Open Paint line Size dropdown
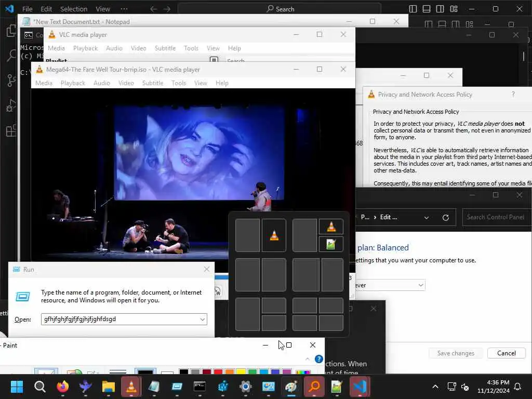Image resolution: width=532 pixels, height=399 pixels. pyautogui.click(x=118, y=371)
